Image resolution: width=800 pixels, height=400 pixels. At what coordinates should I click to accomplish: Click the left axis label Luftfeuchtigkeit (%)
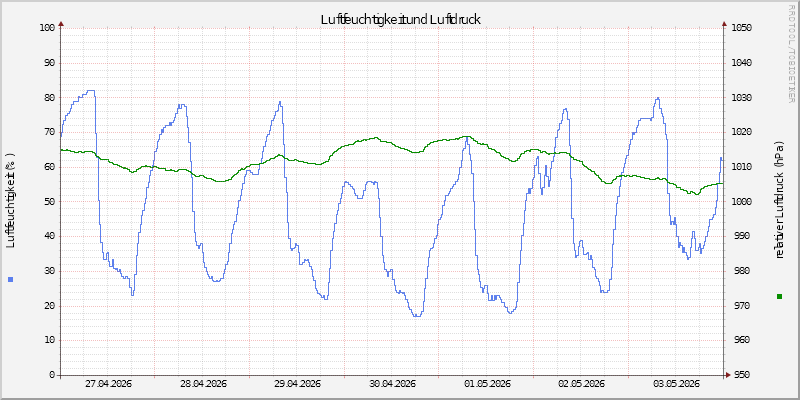point(11,201)
